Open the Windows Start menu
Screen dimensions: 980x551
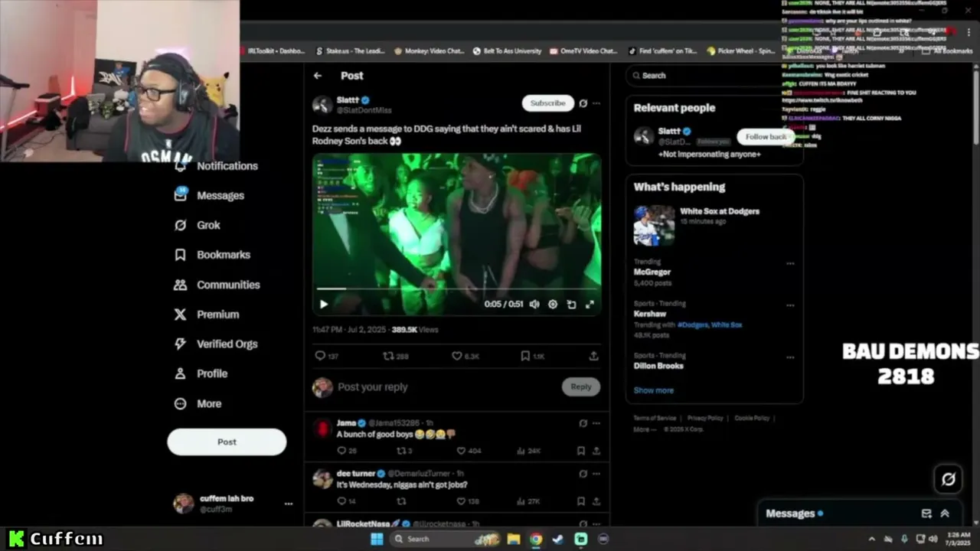pyautogui.click(x=377, y=539)
